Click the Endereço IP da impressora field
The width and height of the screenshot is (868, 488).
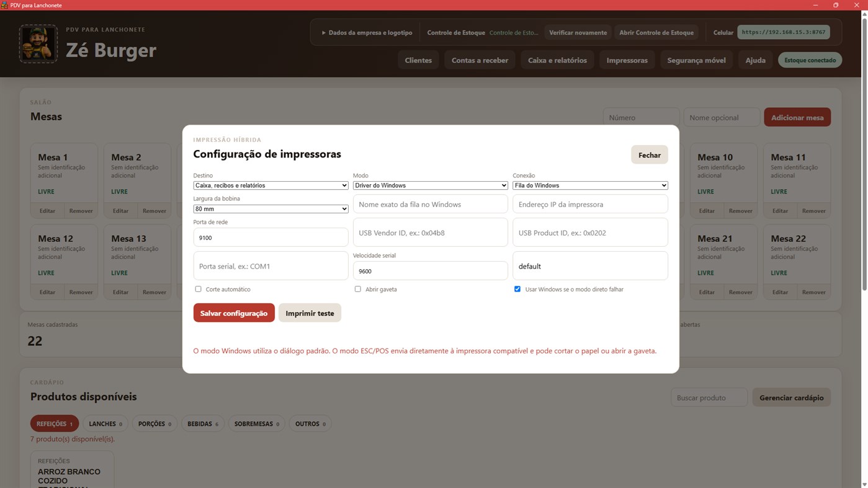[x=590, y=204]
